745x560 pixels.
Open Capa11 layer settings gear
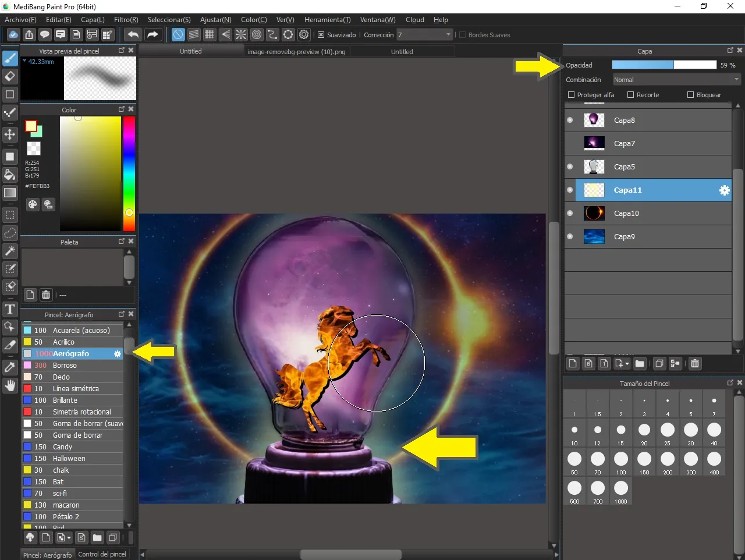(725, 190)
